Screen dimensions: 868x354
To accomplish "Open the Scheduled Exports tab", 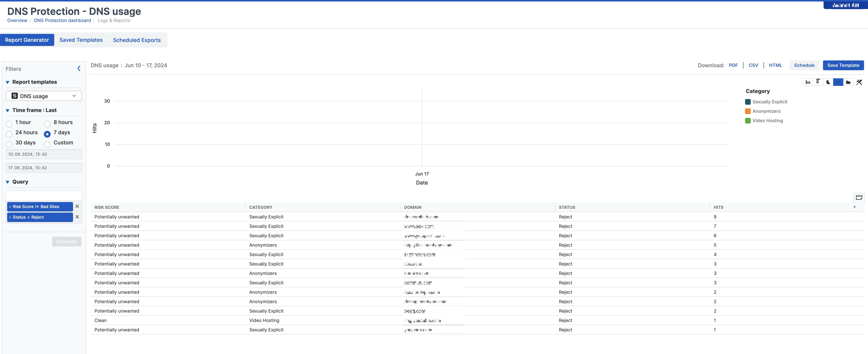I will pyautogui.click(x=137, y=40).
